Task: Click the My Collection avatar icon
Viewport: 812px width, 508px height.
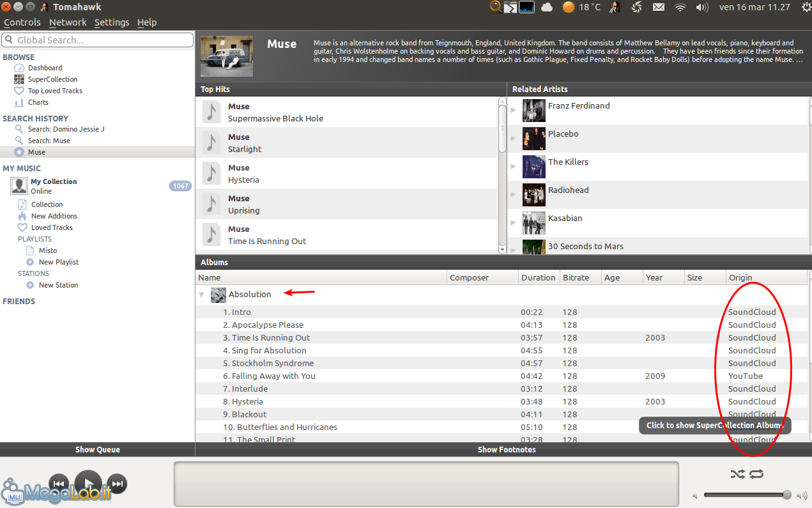Action: [x=19, y=186]
